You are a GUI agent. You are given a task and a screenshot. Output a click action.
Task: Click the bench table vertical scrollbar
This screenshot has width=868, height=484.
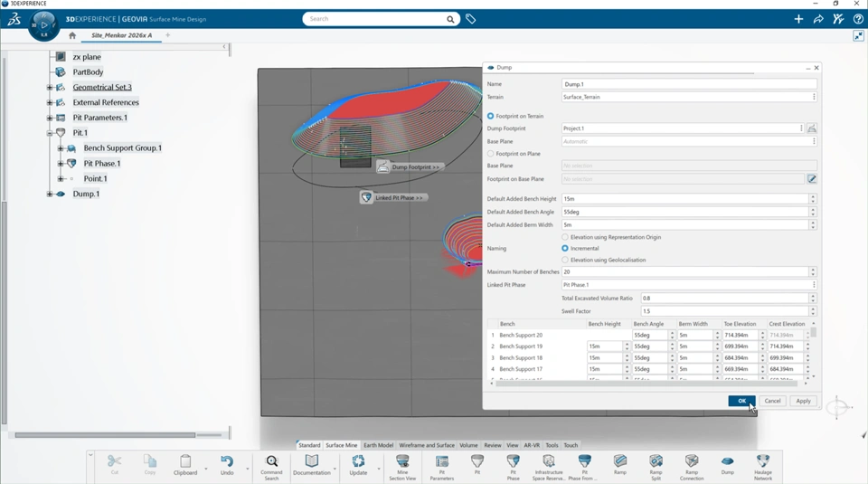pos(813,332)
